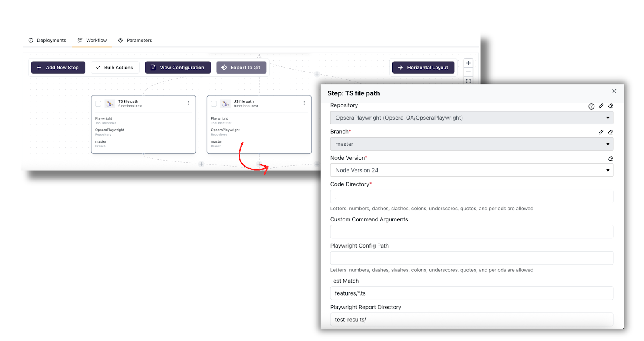Click the View Configuration button
The height and width of the screenshot is (341, 644).
178,68
